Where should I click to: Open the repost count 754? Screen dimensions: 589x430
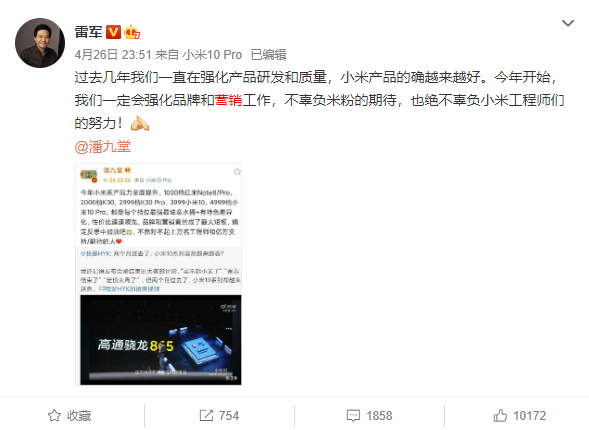tap(228, 416)
